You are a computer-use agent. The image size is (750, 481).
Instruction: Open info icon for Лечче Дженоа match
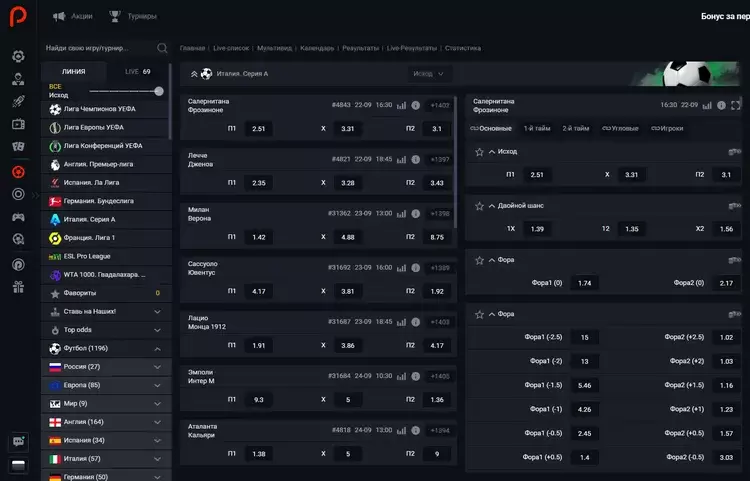pos(416,159)
